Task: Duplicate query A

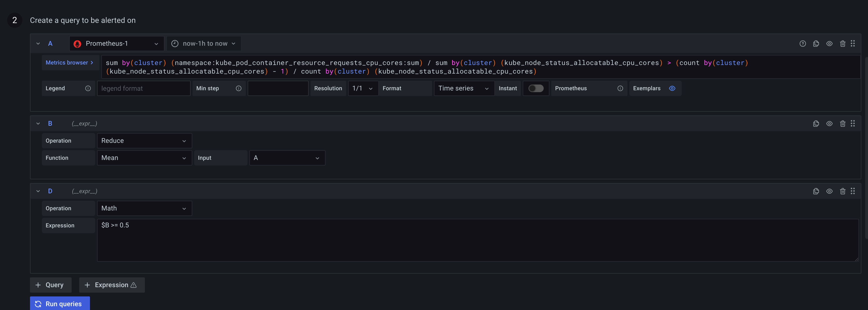Action: 816,44
